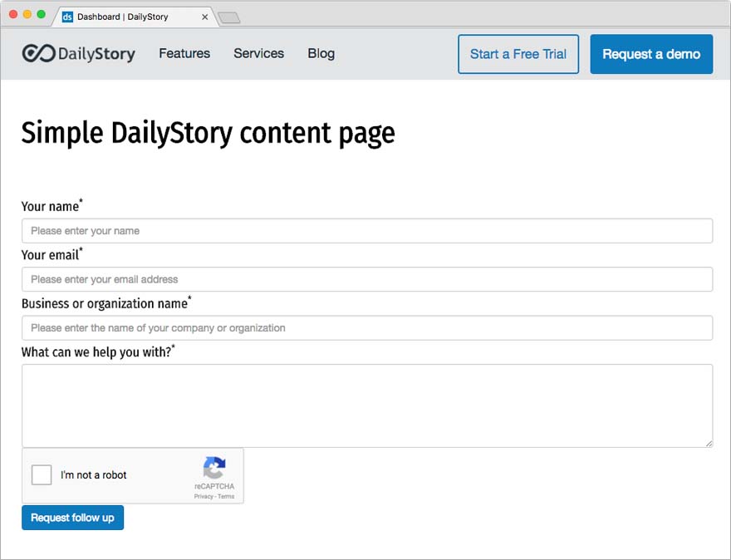
Task: Open a new browser tab
Action: (229, 17)
